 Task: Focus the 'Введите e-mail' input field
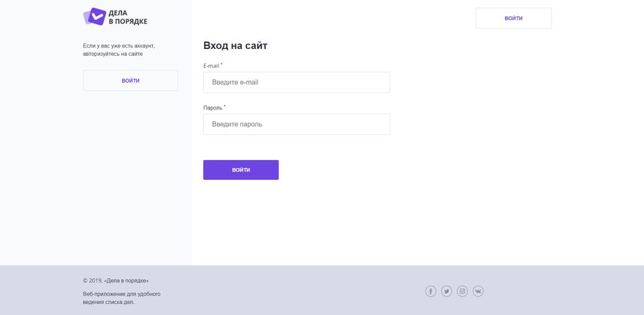(297, 82)
